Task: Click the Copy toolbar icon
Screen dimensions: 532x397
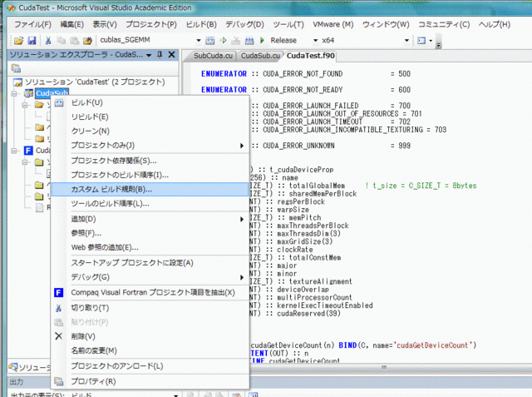Action: click(62, 41)
